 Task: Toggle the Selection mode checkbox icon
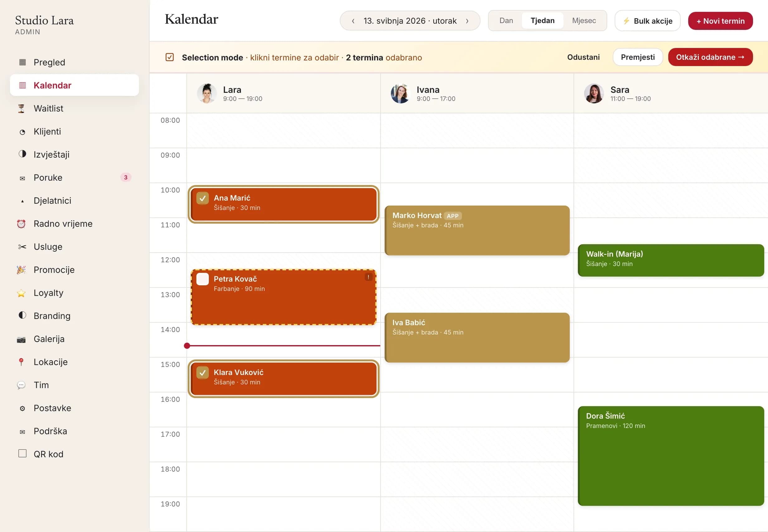pyautogui.click(x=170, y=57)
